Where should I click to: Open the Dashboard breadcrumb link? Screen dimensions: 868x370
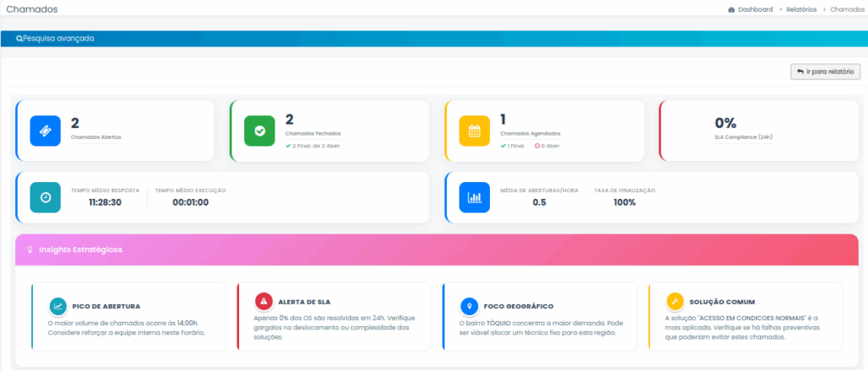pos(754,9)
